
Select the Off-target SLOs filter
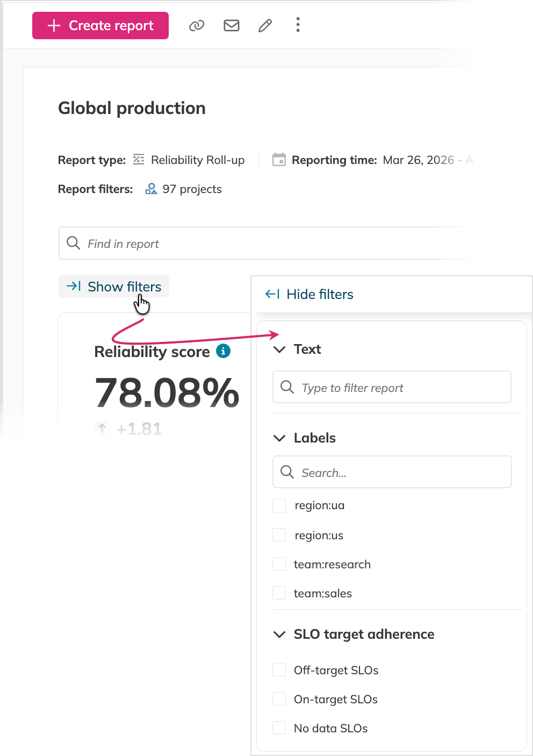[x=279, y=669]
